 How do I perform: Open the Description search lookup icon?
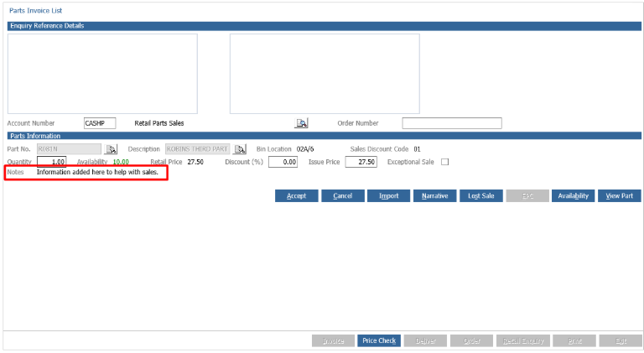pos(240,149)
